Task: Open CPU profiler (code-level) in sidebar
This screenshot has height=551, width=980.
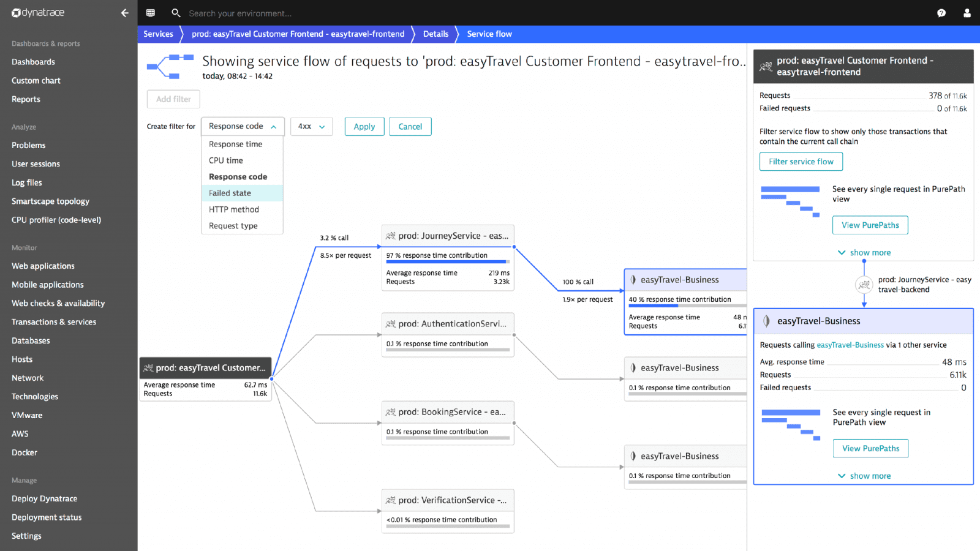Action: coord(56,220)
